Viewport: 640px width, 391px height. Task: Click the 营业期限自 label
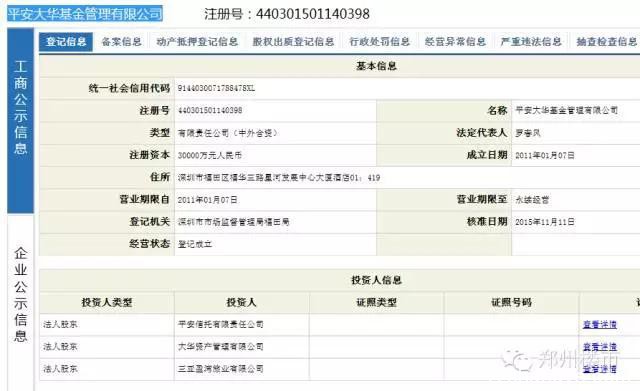pyautogui.click(x=144, y=199)
